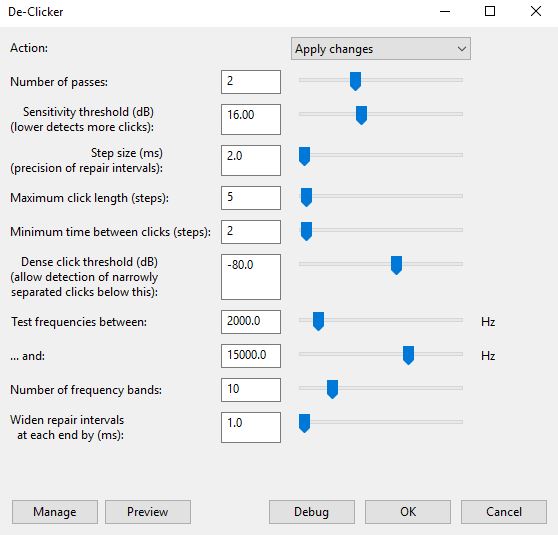This screenshot has width=558, height=535.
Task: Click the Dense click threshold slider handle
Action: pos(396,265)
